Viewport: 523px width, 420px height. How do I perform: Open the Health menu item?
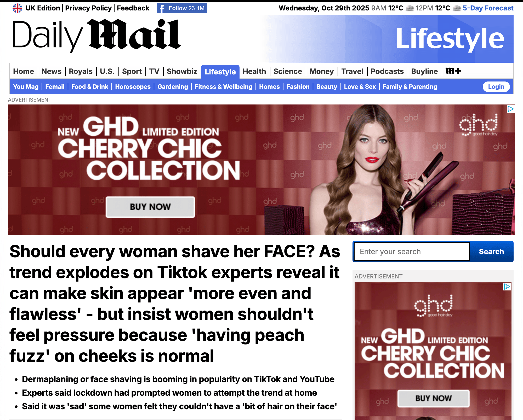point(254,71)
